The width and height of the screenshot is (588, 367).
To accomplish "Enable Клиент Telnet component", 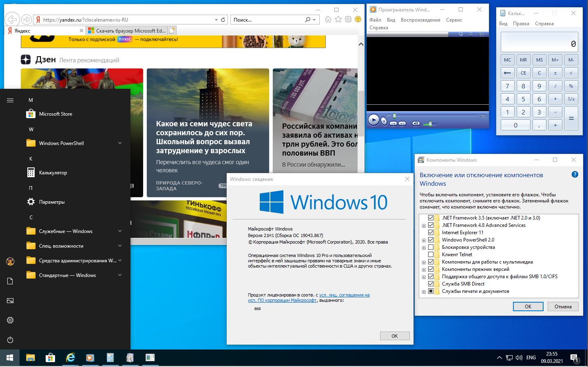I will 431,255.
